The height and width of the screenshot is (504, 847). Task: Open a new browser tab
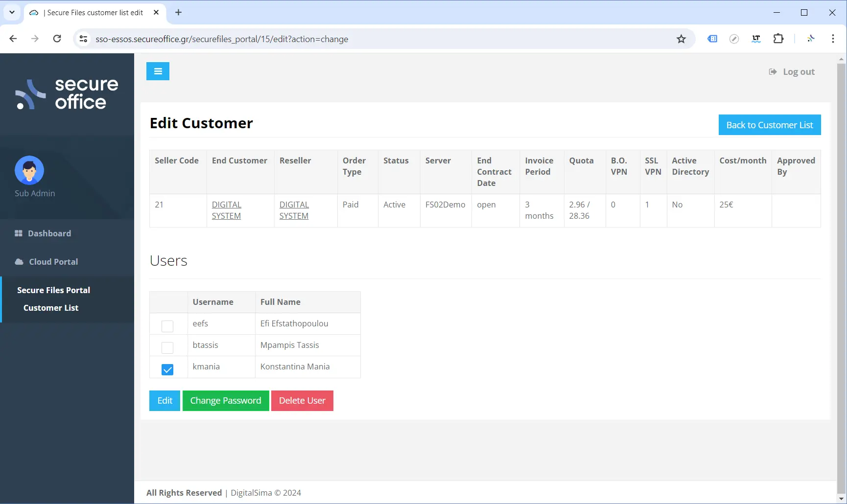click(x=178, y=13)
